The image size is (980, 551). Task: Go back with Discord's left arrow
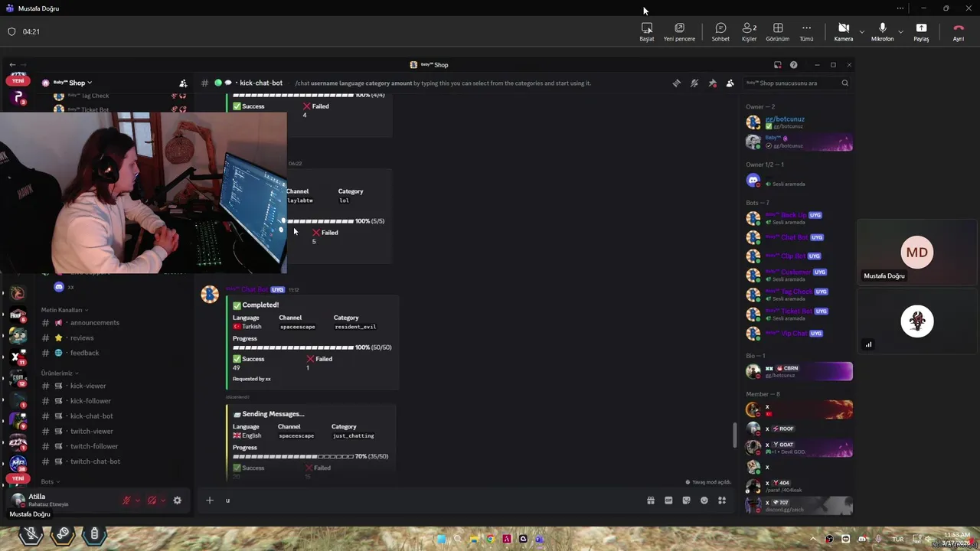click(11, 65)
